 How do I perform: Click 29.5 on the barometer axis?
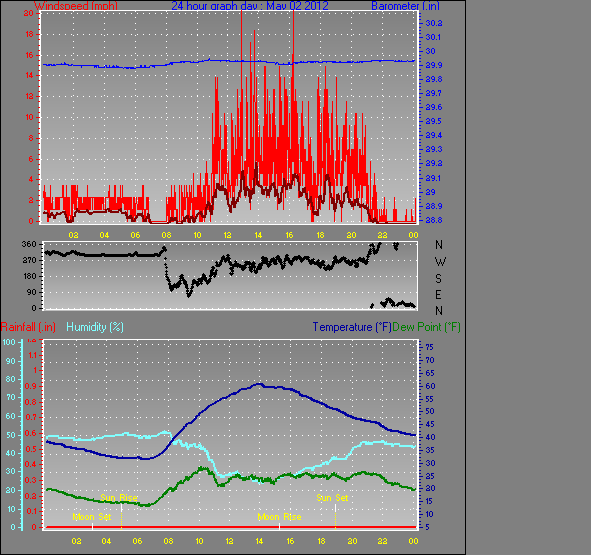click(433, 121)
